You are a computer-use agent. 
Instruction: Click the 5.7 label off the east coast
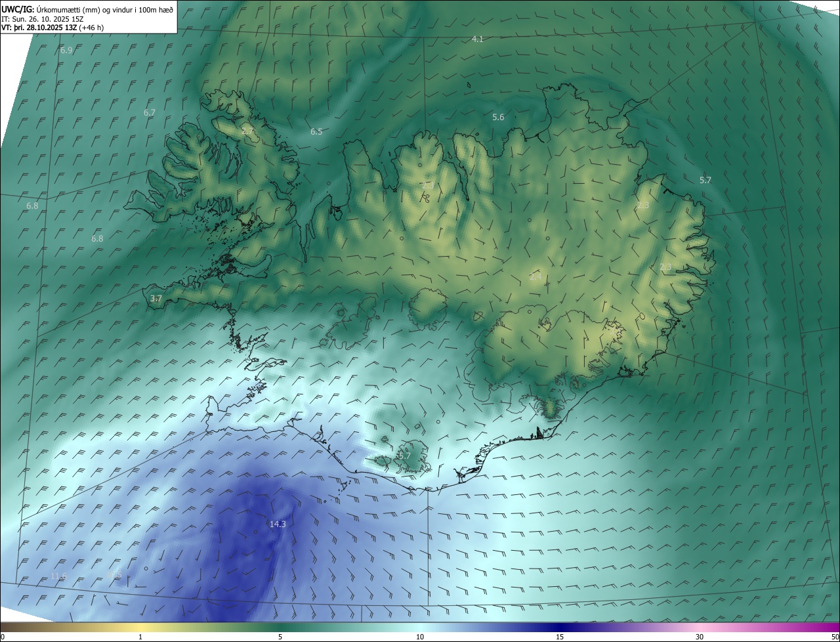pos(705,180)
